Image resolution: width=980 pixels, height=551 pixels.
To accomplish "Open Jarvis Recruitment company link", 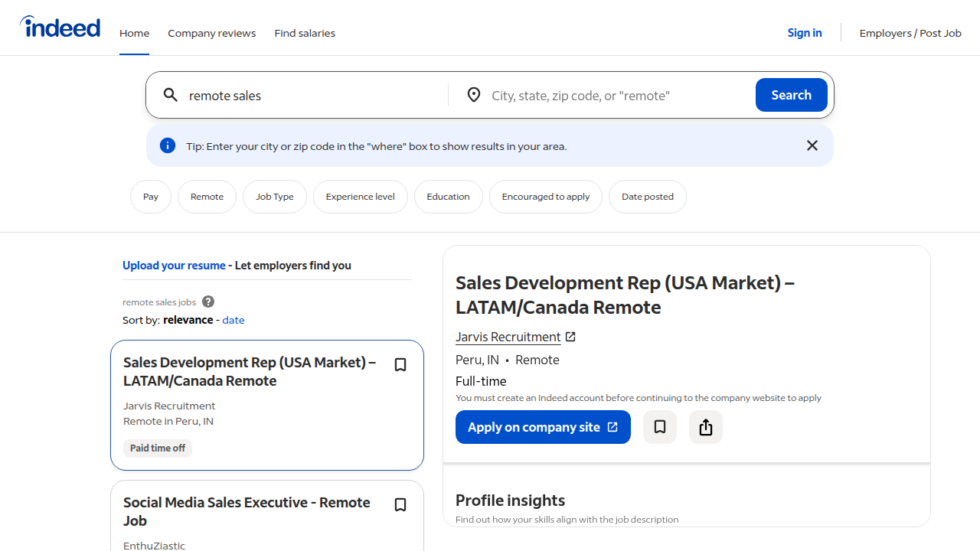I will coord(508,337).
